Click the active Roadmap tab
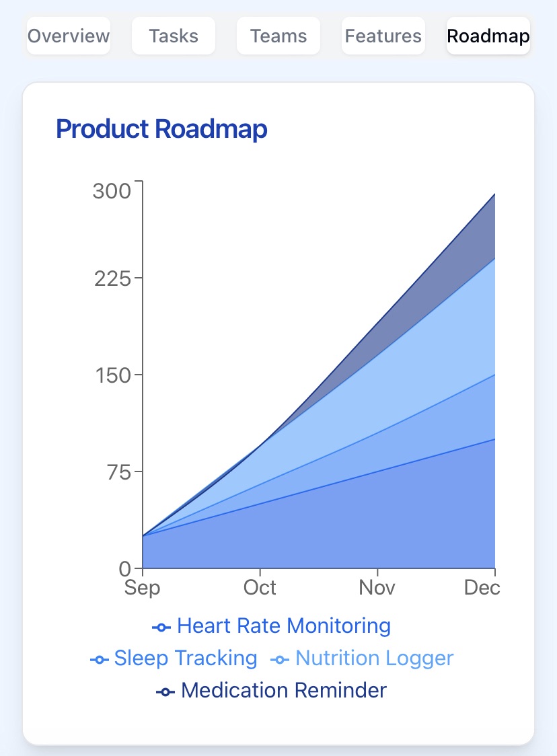 [488, 36]
